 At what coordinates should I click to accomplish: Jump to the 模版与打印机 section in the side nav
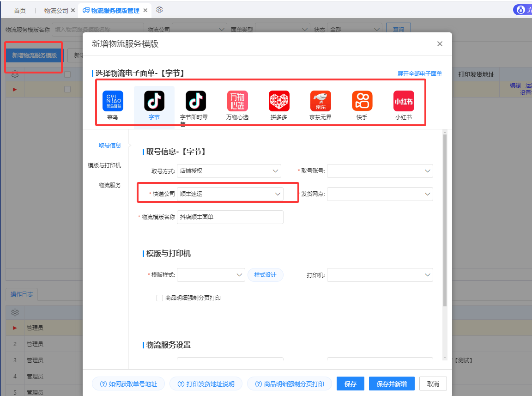coord(104,165)
